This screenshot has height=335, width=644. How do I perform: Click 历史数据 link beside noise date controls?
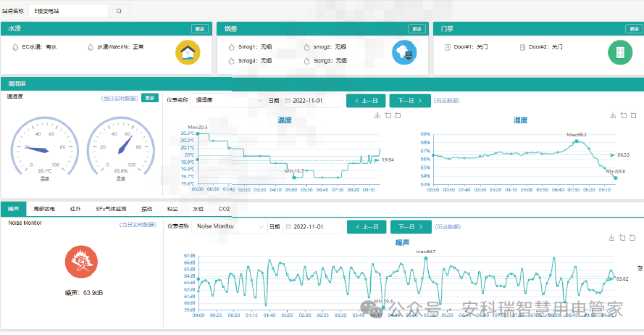tap(448, 227)
